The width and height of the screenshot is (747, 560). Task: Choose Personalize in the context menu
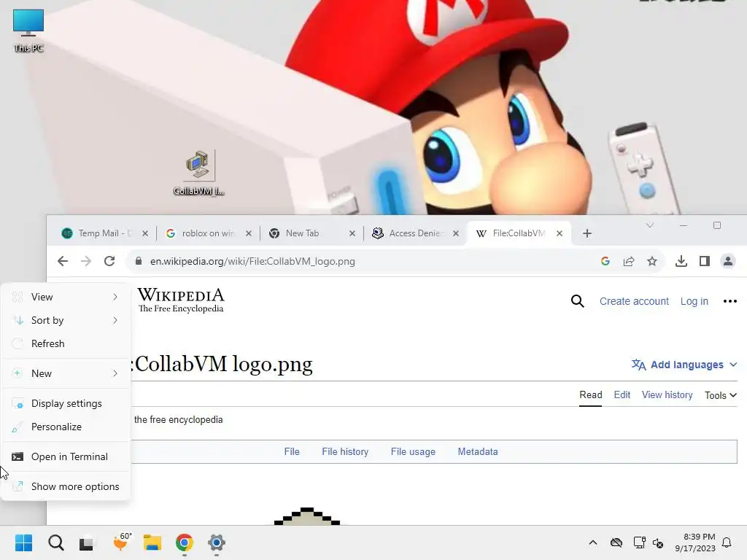[x=66, y=427]
